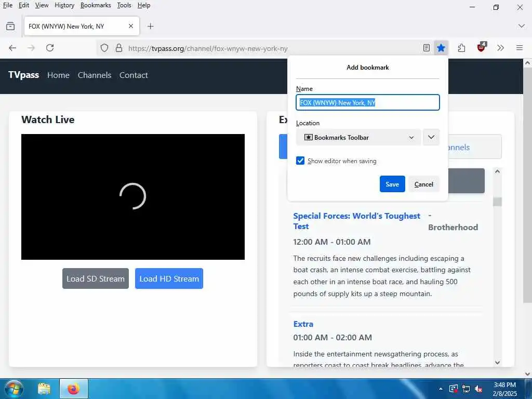Screen dimensions: 532x399
Task: Open the File menu
Action: [7, 5]
